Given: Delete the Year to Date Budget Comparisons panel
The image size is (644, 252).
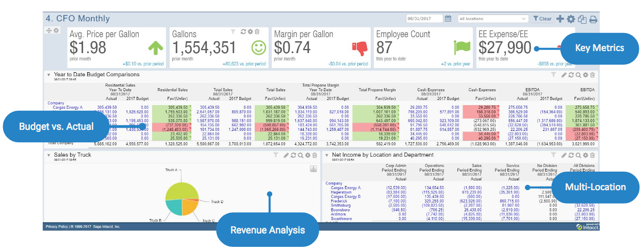Looking at the screenshot, I should (592, 75).
